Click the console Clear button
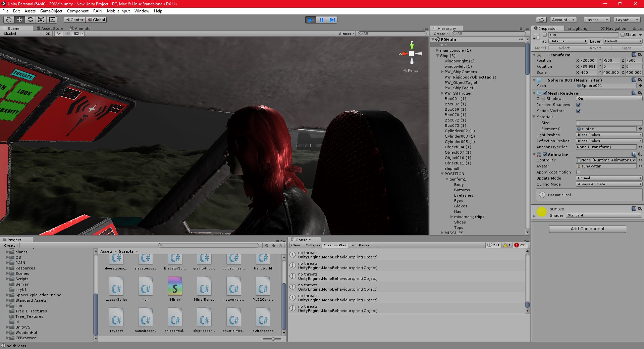The width and height of the screenshot is (644, 349). click(296, 245)
